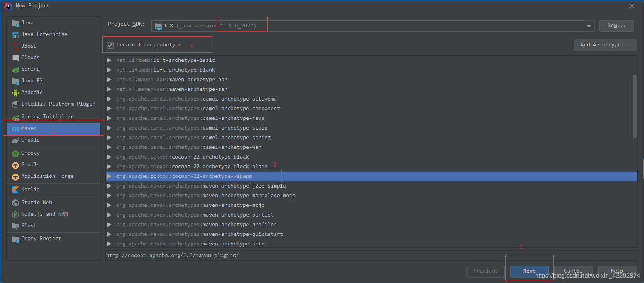The image size is (644, 283).
Task: Click the IntelliJ Platform Plugin icon
Action: (x=15, y=104)
